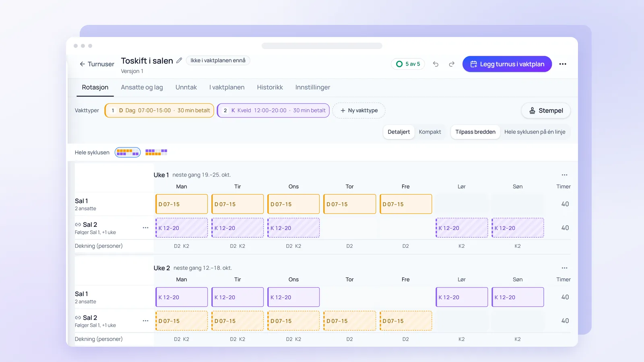The image size is (644, 362).
Task: Open the Historikk tab
Action: click(270, 87)
